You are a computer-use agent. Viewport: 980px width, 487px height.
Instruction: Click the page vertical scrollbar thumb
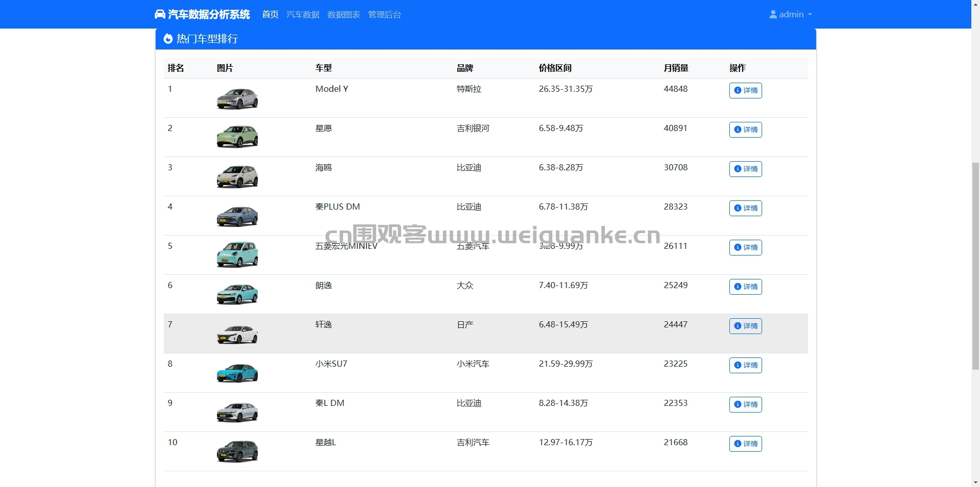pos(975,266)
